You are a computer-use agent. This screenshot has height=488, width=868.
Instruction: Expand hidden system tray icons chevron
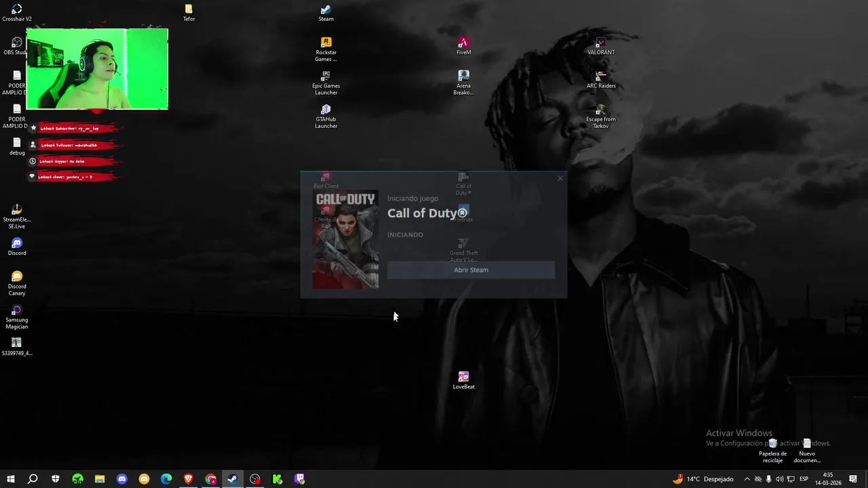(747, 479)
